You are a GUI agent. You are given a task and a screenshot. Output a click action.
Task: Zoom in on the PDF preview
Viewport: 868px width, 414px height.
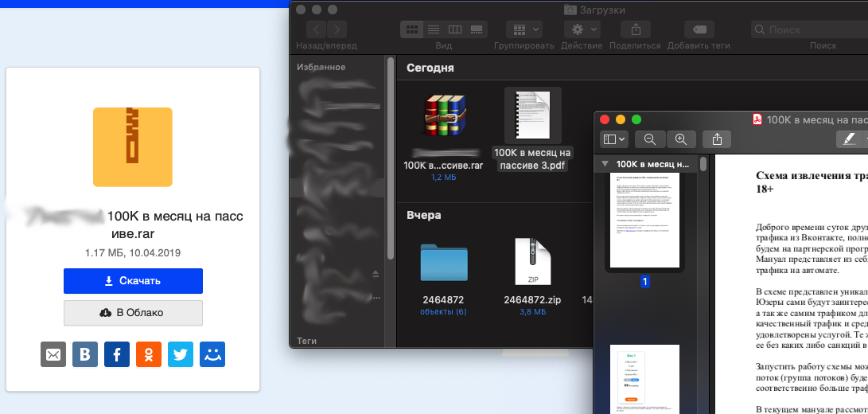pyautogui.click(x=680, y=139)
